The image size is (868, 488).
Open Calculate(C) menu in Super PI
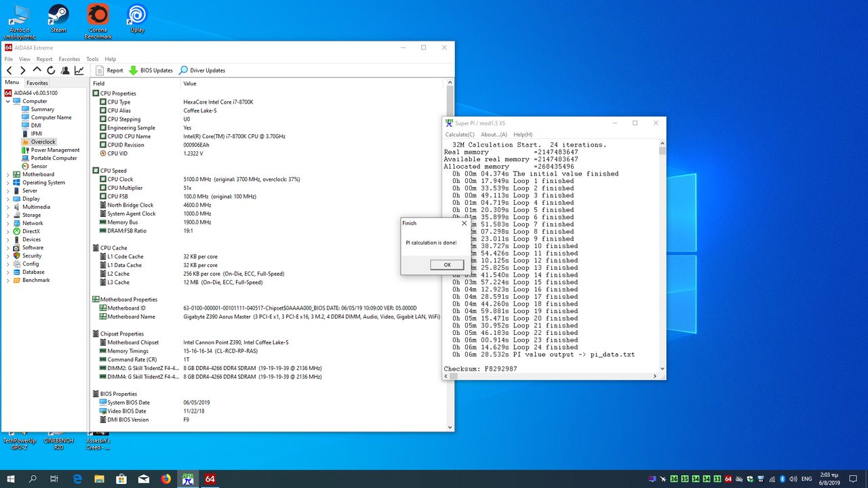(x=460, y=134)
